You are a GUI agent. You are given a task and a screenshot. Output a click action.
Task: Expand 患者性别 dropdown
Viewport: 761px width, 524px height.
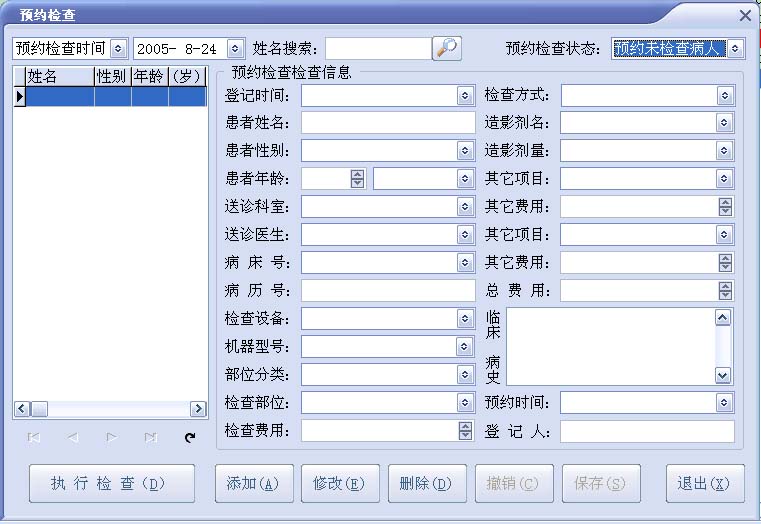point(465,151)
